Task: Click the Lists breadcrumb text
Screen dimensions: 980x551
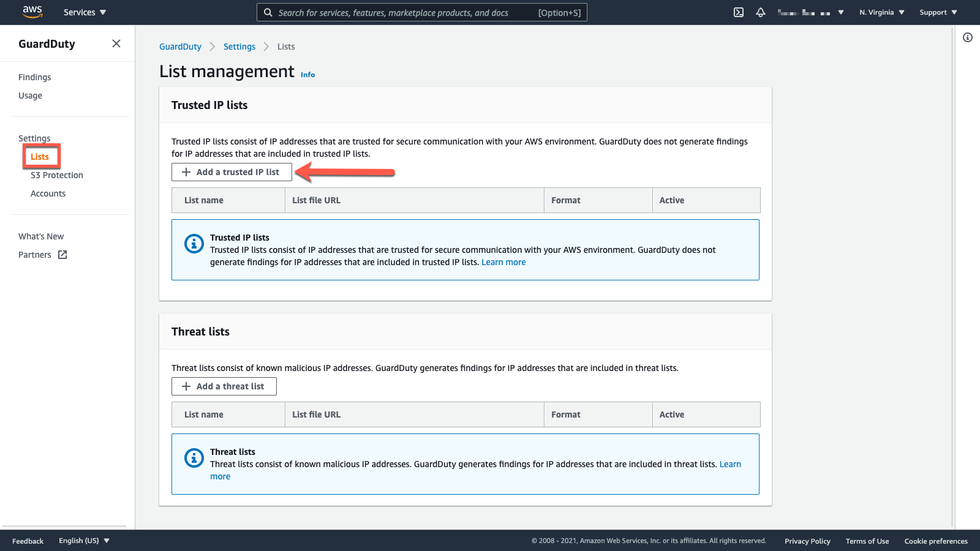Action: coord(286,47)
